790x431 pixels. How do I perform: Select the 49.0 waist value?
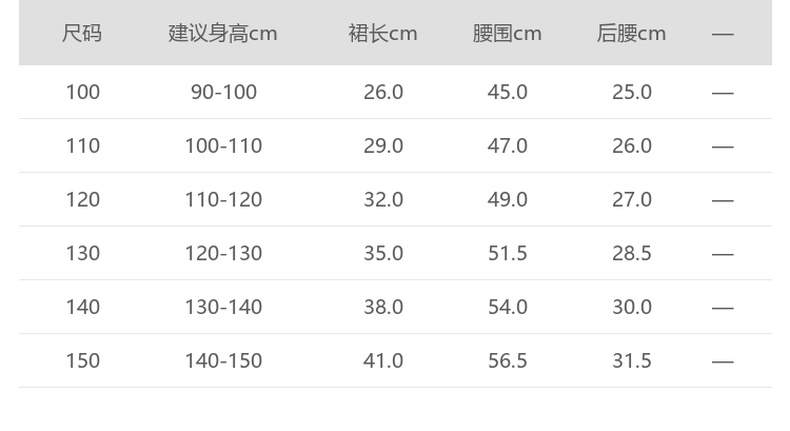[507, 200]
